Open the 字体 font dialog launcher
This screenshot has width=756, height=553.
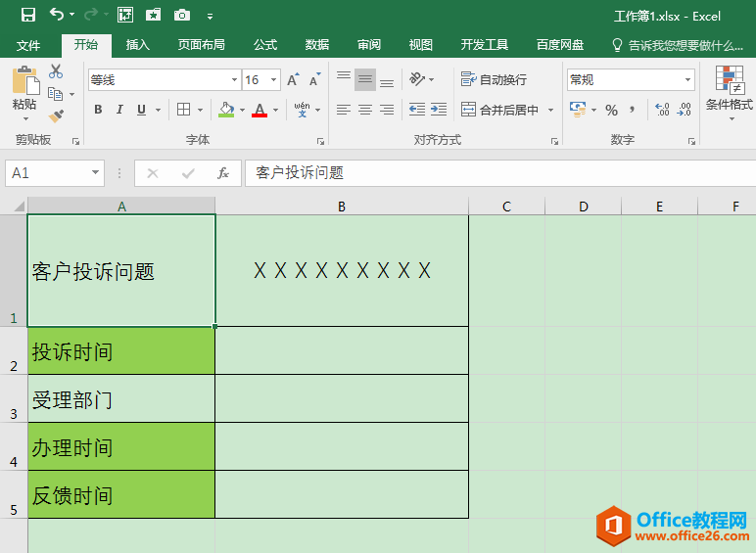[320, 141]
